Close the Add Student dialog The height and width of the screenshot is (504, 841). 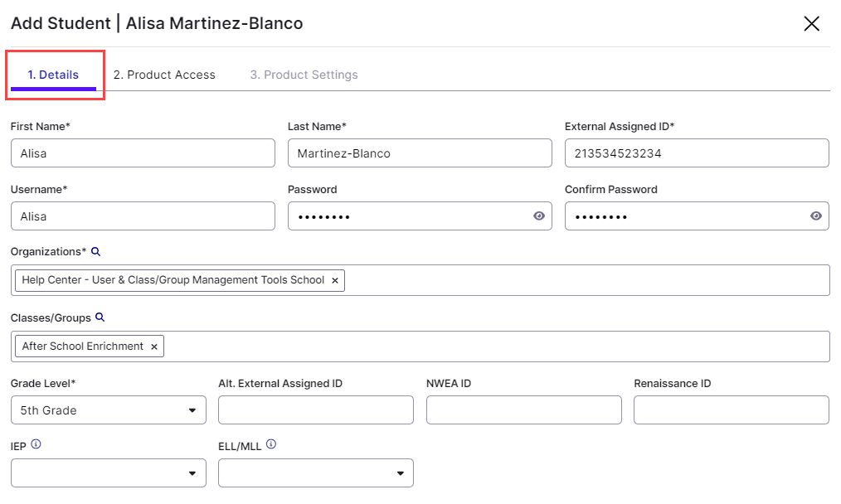pyautogui.click(x=811, y=23)
